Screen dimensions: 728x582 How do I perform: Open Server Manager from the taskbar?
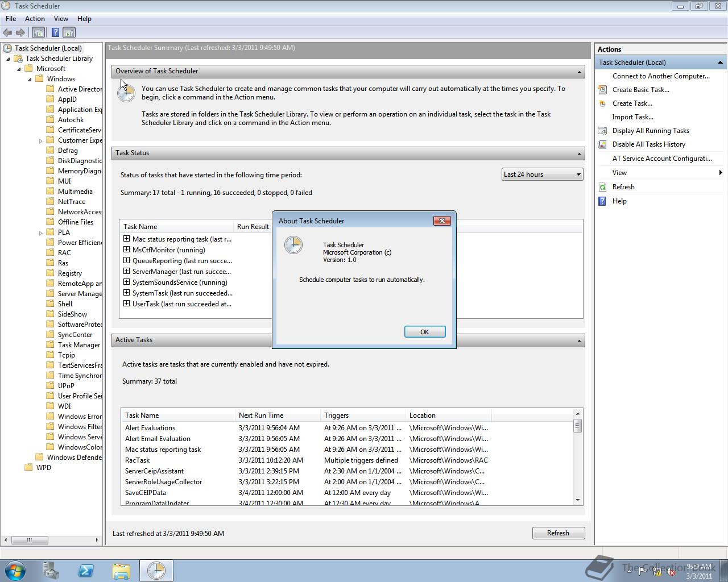pyautogui.click(x=51, y=571)
